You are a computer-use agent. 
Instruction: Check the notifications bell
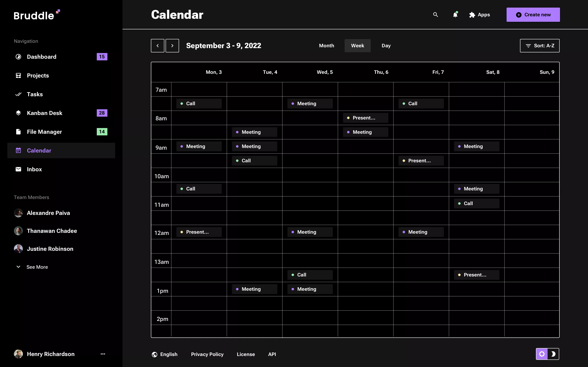[455, 14]
